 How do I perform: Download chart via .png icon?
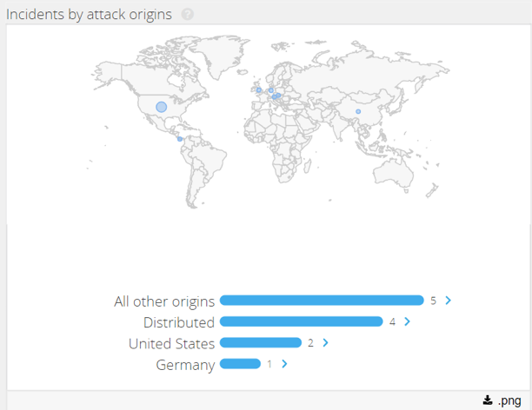[x=488, y=400]
